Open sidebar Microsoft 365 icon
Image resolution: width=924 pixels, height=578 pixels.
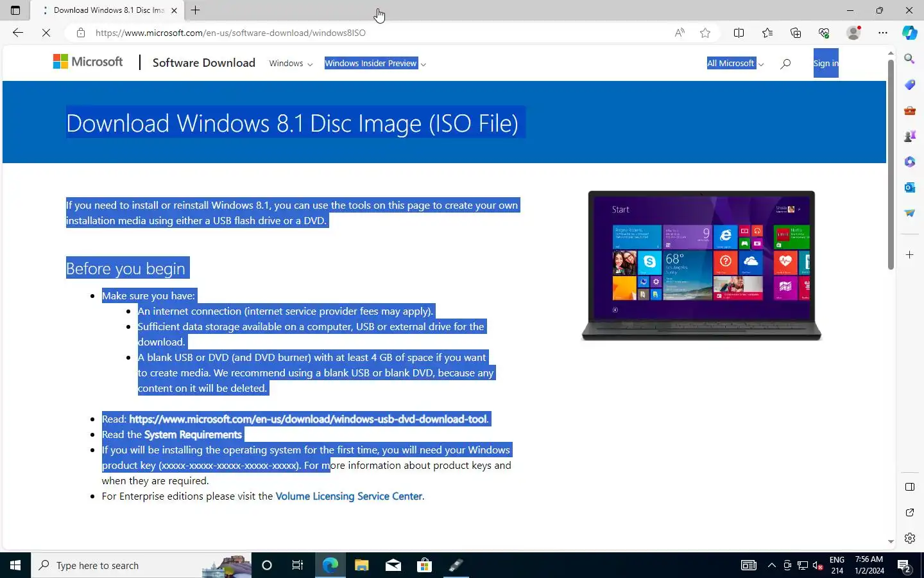[x=909, y=162]
